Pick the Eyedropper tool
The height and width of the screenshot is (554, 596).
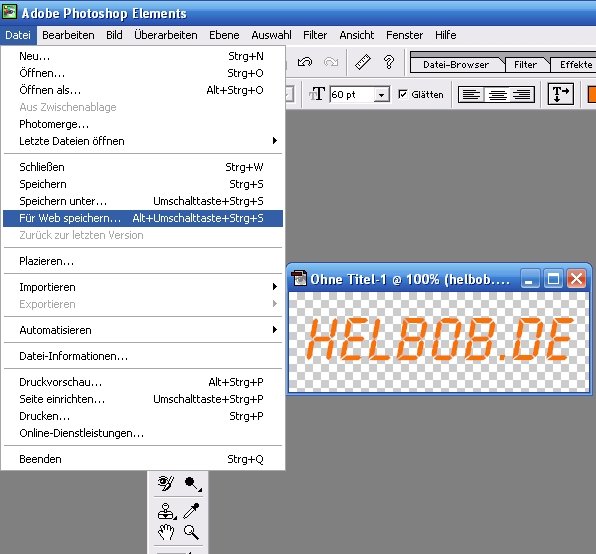191,511
